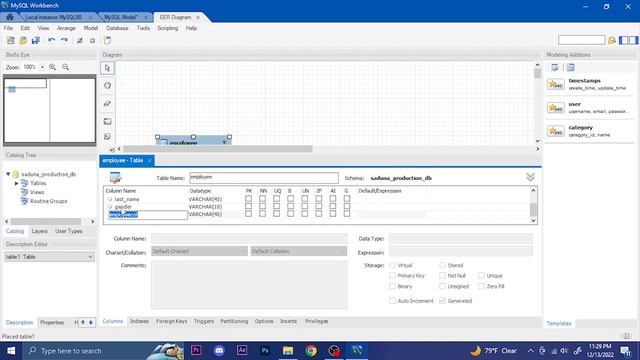
Task: Click the Undo arrow icon
Action: coord(51,40)
